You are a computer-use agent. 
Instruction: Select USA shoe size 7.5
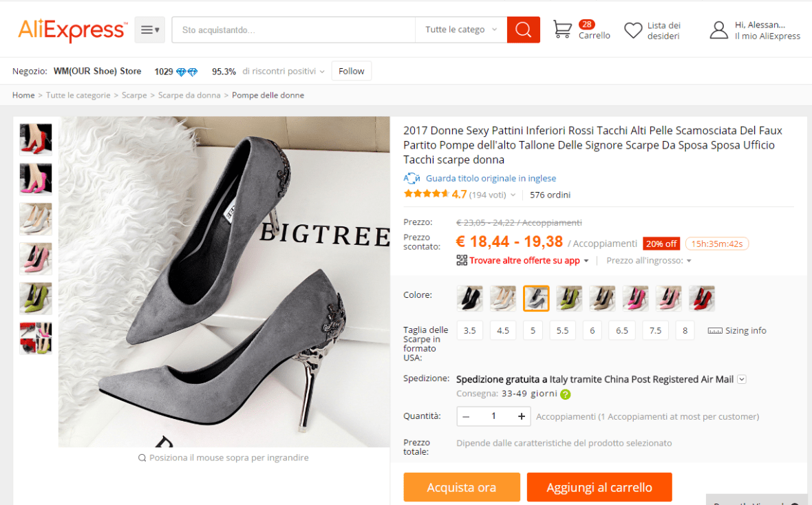pos(655,330)
